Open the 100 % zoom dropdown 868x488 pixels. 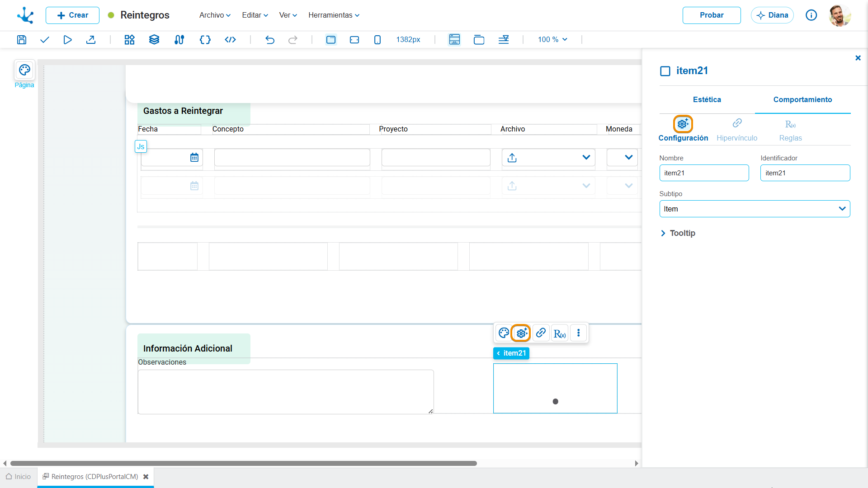[552, 40]
